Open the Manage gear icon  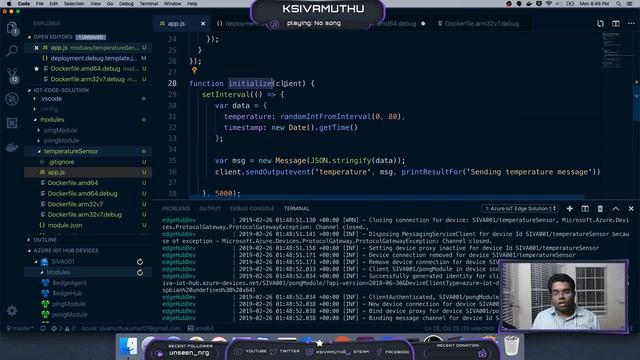pyautogui.click(x=12, y=311)
